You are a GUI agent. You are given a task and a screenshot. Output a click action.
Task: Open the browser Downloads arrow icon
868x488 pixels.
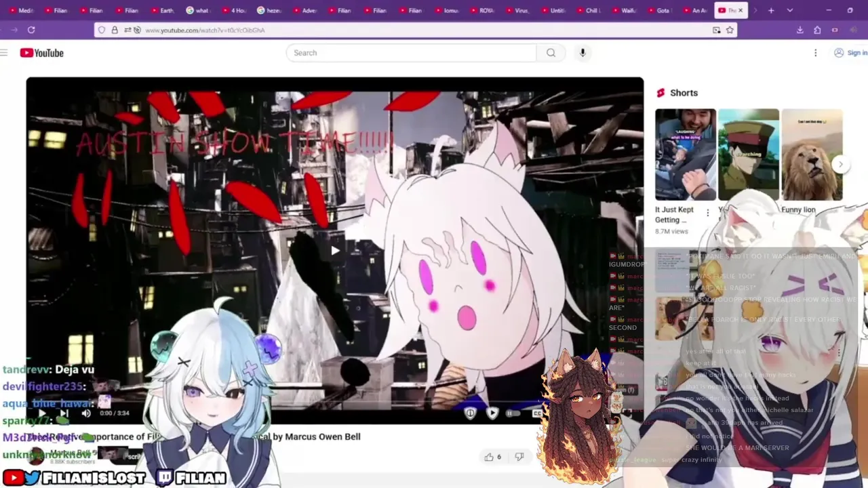tap(800, 30)
